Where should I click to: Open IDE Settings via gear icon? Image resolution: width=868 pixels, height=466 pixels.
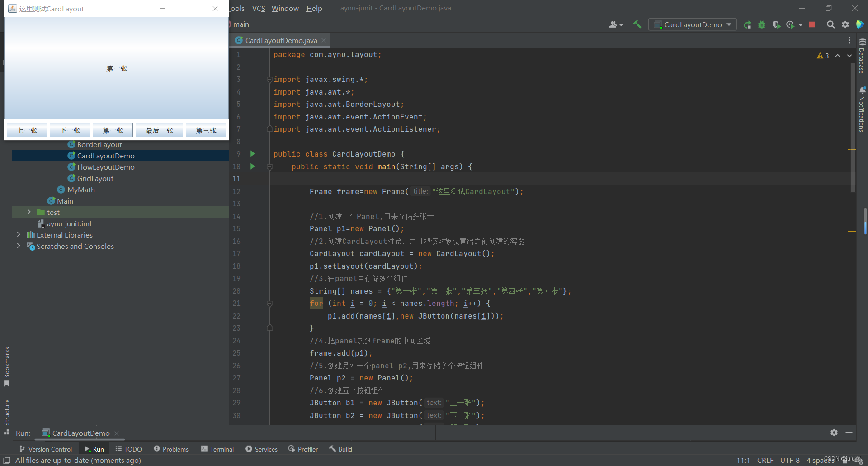[x=846, y=24]
